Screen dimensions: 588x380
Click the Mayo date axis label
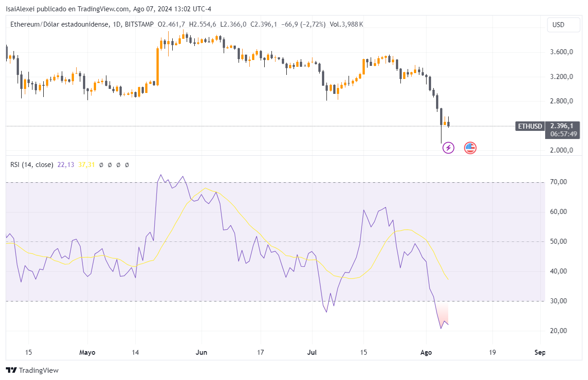(x=87, y=352)
